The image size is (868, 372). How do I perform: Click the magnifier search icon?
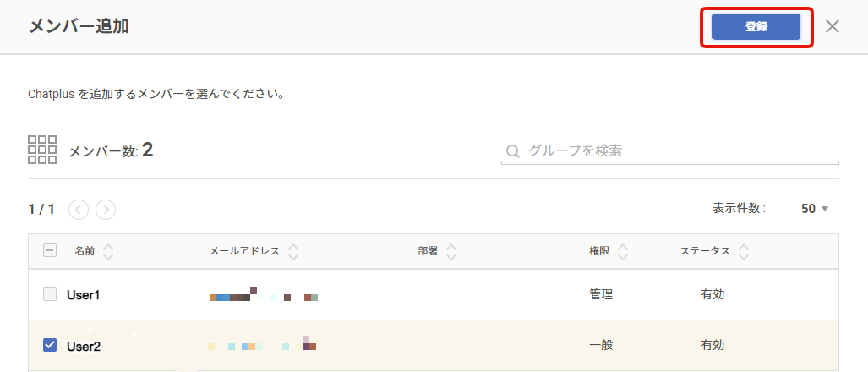click(x=513, y=151)
